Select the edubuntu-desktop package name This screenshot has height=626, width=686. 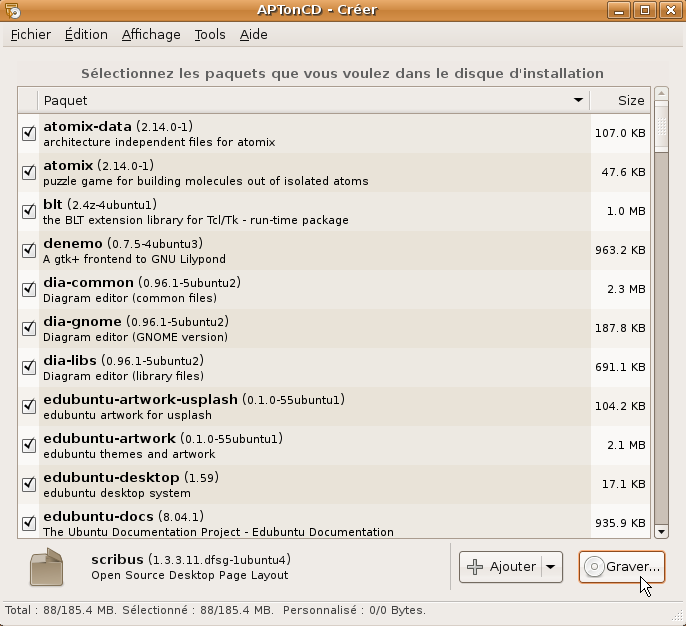click(111, 477)
